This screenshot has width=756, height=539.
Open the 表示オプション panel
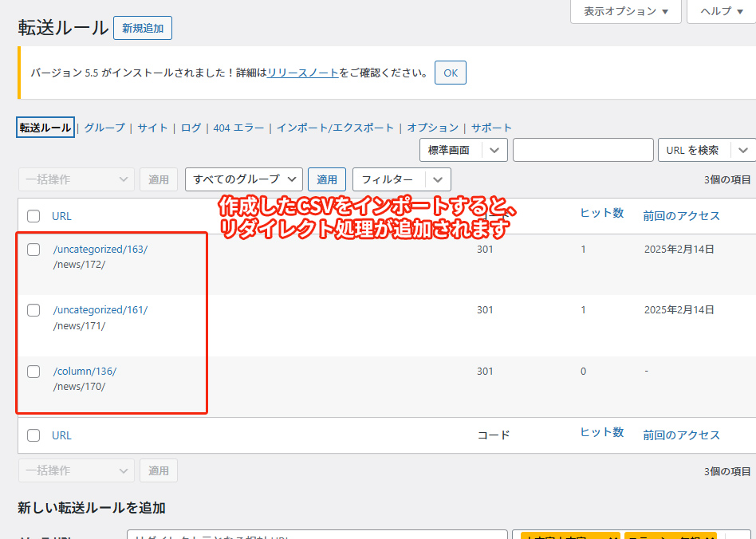tap(625, 11)
